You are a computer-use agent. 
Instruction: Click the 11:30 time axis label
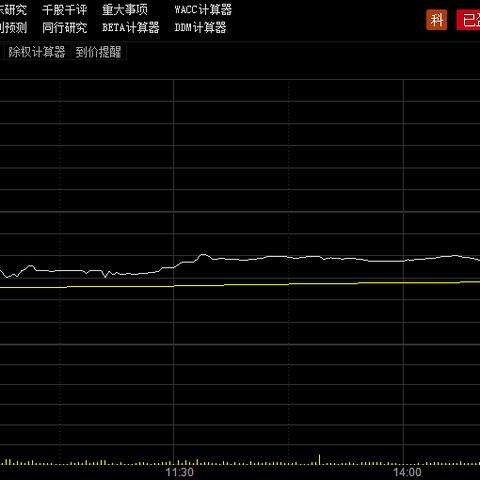click(x=179, y=472)
